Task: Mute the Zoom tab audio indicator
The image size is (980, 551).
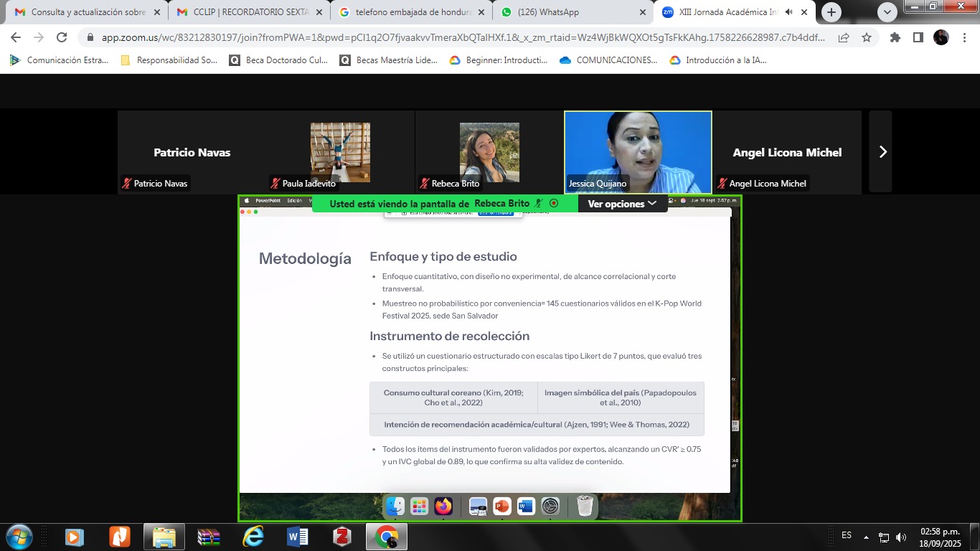Action: (789, 12)
